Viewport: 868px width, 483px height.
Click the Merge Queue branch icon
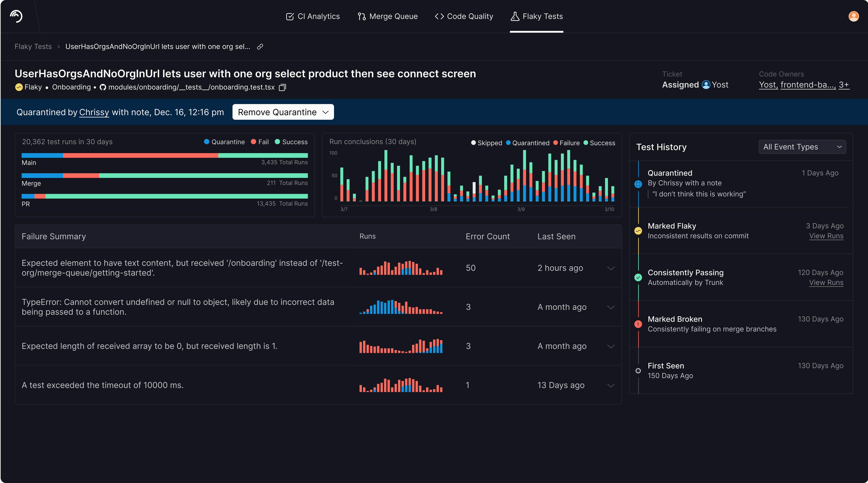tap(362, 17)
